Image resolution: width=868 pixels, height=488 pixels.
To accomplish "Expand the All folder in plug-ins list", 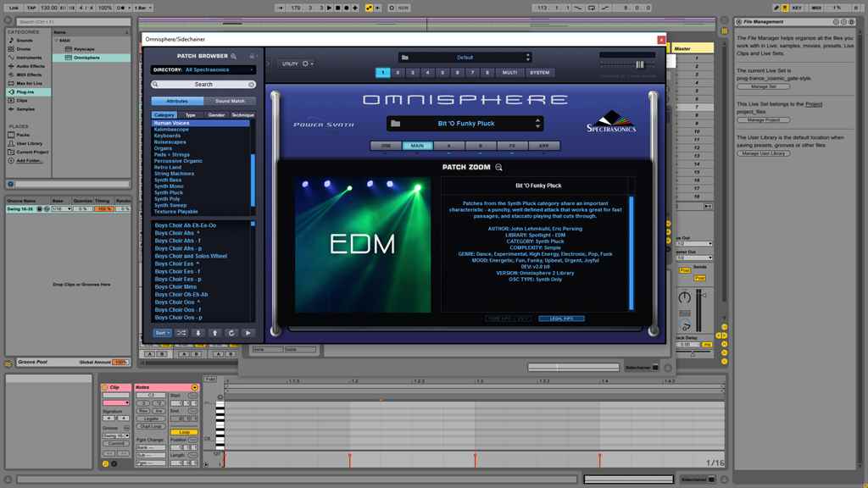I will pyautogui.click(x=57, y=41).
